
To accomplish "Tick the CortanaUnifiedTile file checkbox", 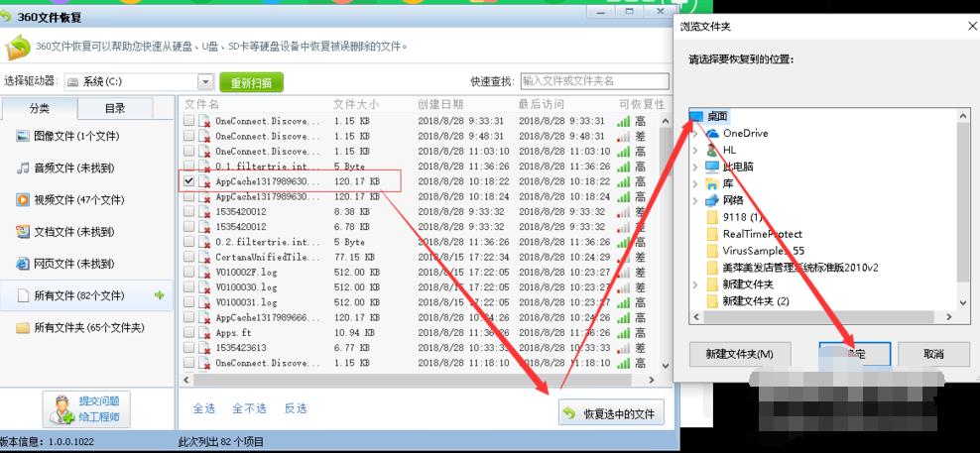I will point(189,257).
